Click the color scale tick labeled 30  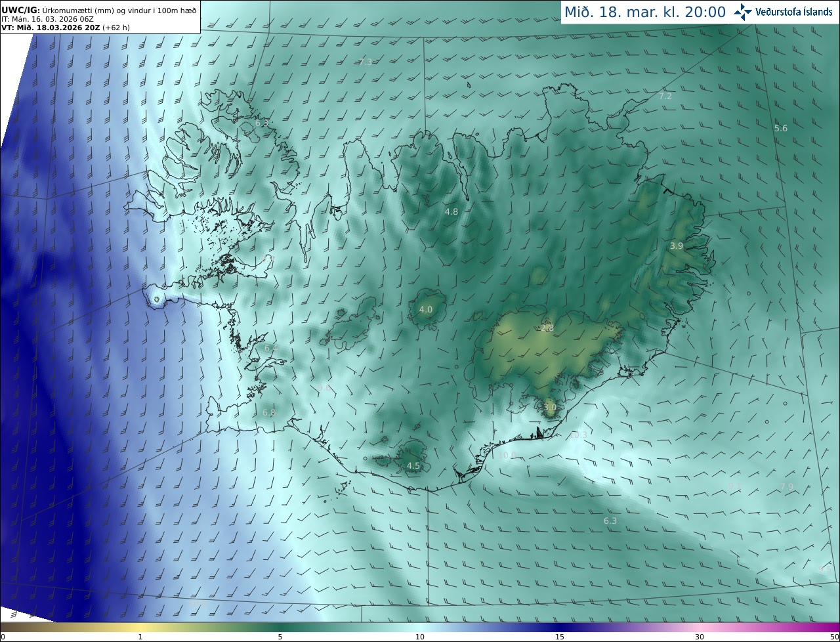[700, 637]
